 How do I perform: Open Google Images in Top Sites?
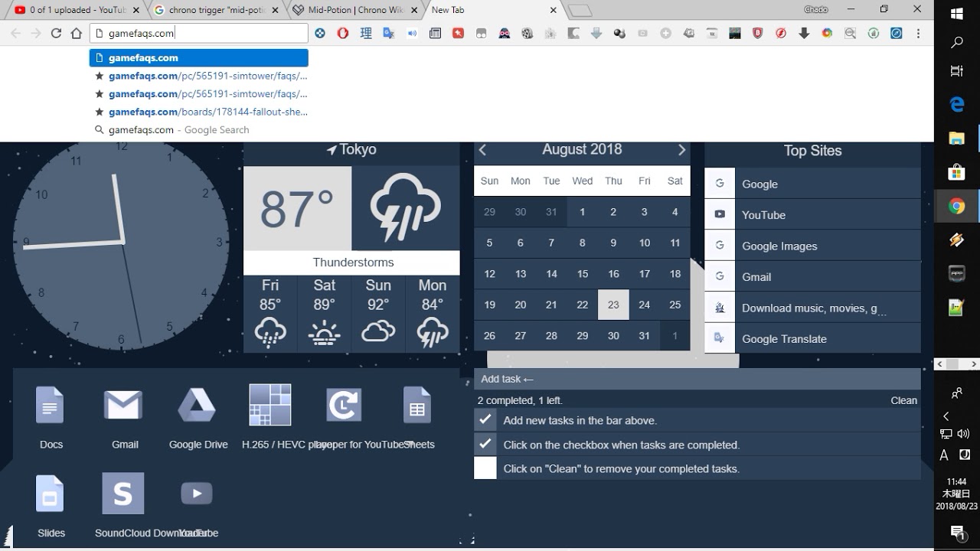812,246
